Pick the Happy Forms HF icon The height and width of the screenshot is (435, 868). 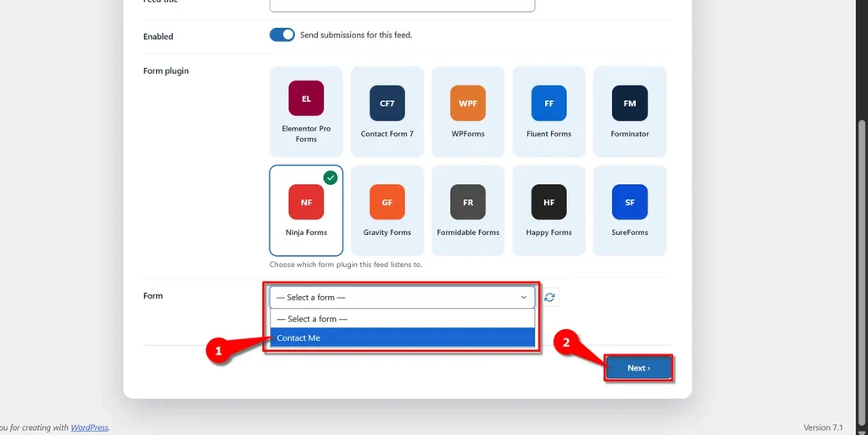pos(548,202)
